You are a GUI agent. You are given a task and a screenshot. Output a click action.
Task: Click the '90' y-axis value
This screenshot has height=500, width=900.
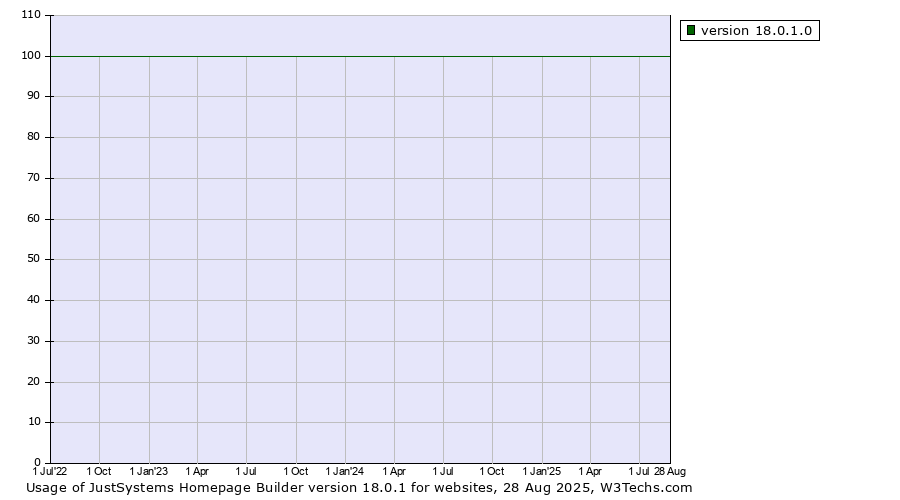(x=34, y=96)
